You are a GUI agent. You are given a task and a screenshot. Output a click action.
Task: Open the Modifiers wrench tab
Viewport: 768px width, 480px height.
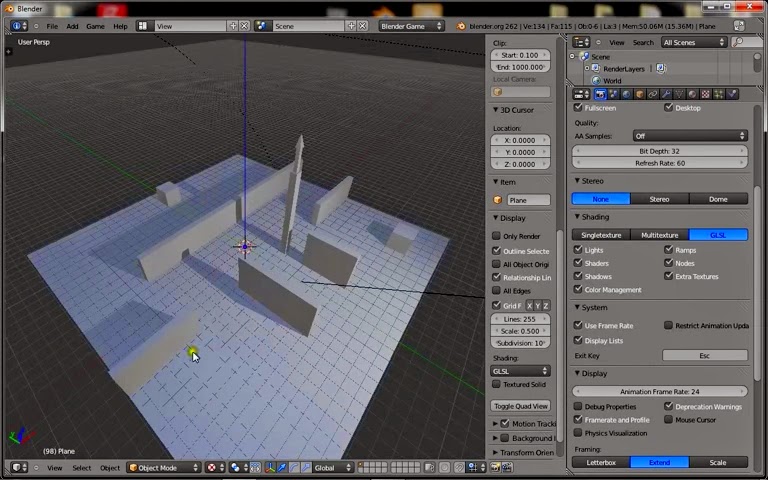click(666, 94)
